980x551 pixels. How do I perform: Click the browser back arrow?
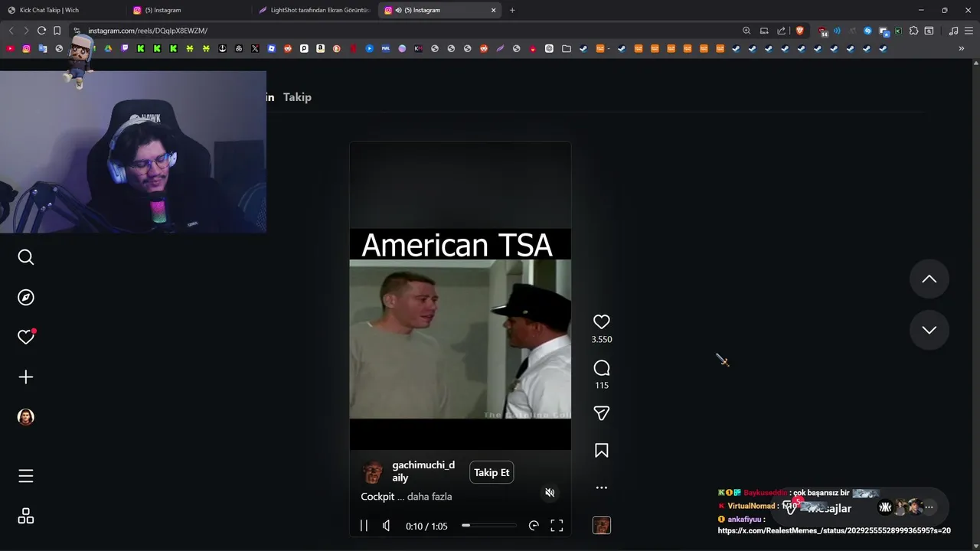tap(11, 31)
